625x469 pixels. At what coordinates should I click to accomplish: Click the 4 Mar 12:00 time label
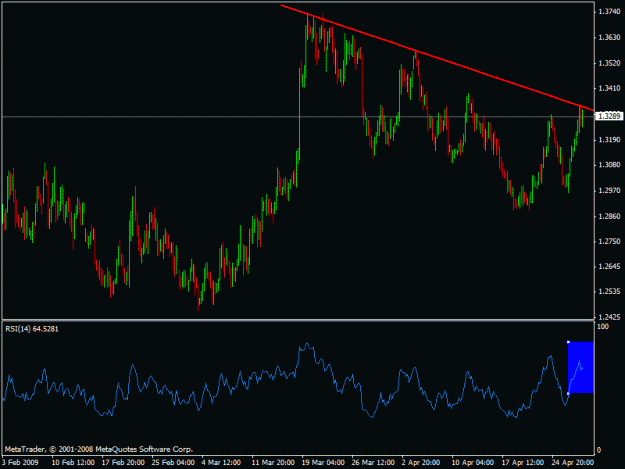point(221,462)
